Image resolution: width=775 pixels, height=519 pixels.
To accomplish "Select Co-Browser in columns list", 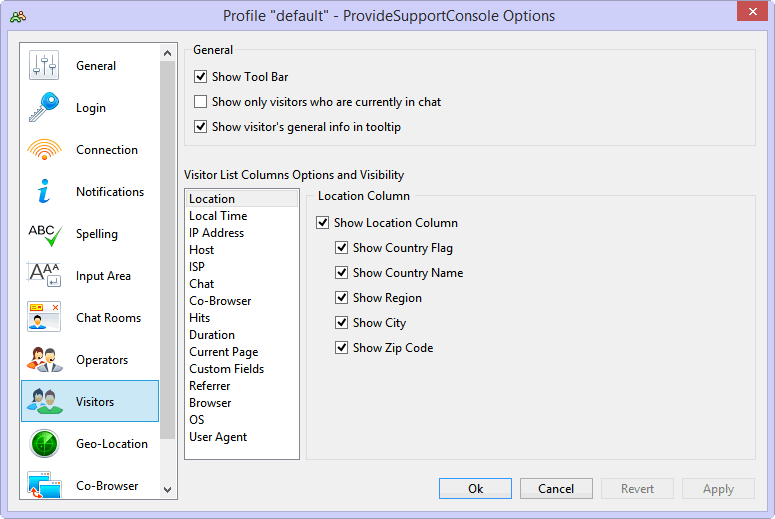I will pos(242,301).
